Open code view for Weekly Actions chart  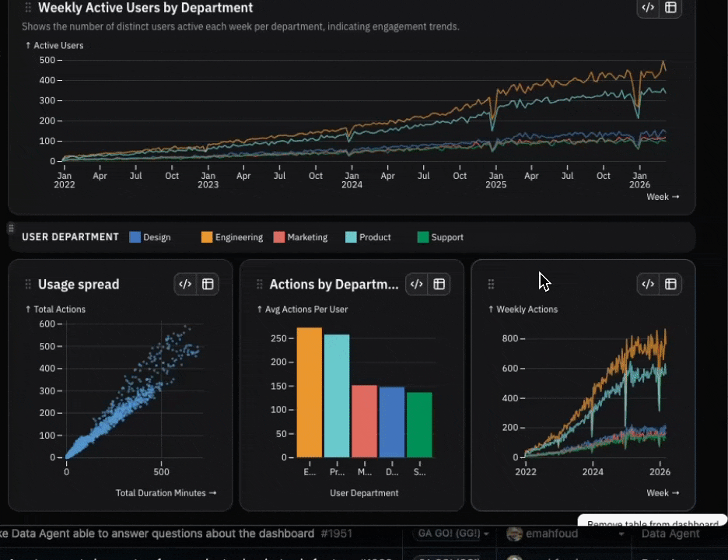(x=648, y=284)
